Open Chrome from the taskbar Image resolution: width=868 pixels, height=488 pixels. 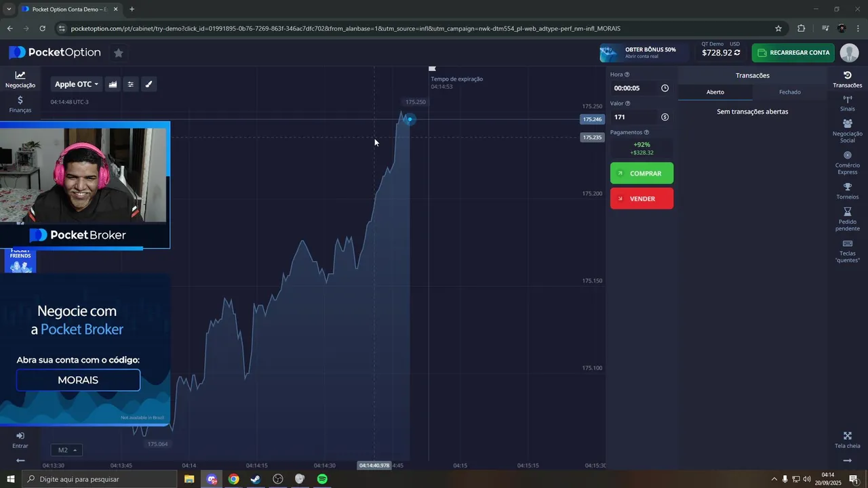(x=233, y=479)
